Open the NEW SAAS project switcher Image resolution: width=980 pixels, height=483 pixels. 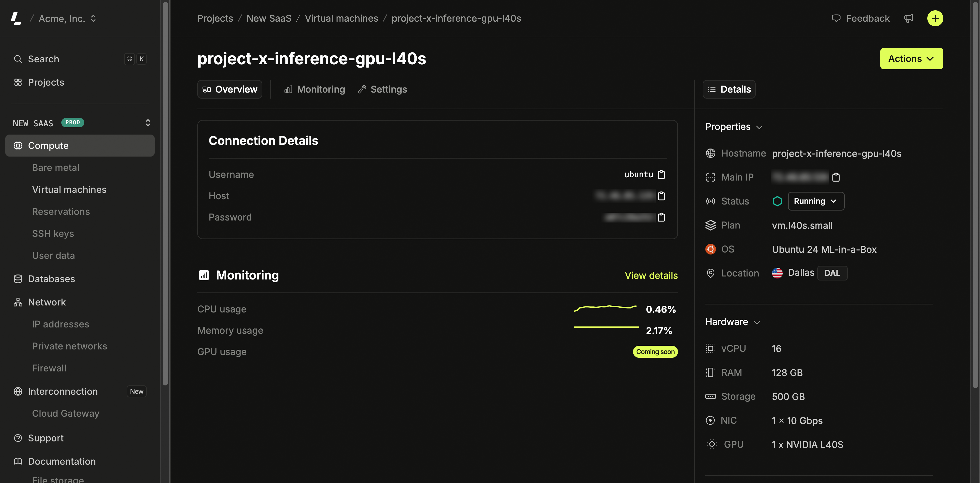(x=148, y=123)
